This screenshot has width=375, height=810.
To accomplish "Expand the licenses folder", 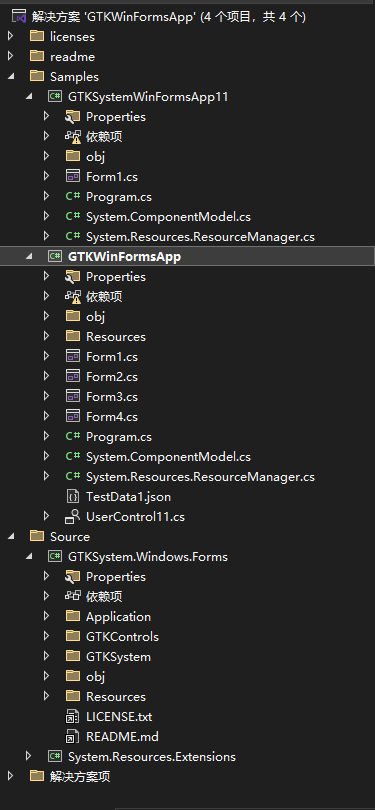I will point(10,36).
